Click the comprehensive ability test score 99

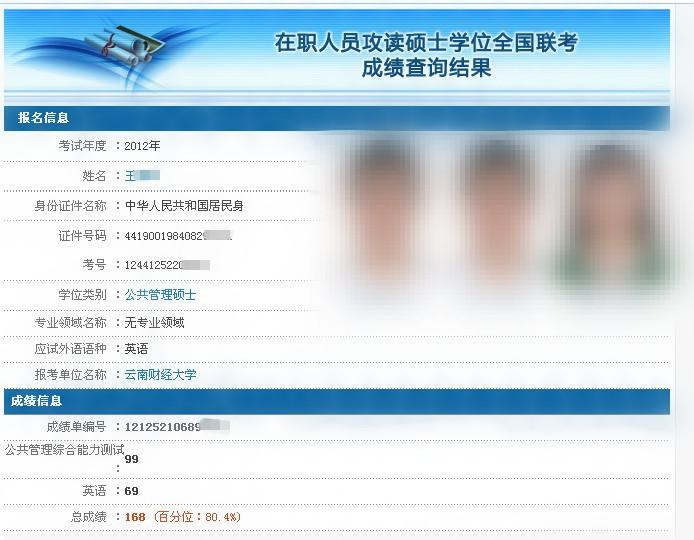[x=131, y=459]
